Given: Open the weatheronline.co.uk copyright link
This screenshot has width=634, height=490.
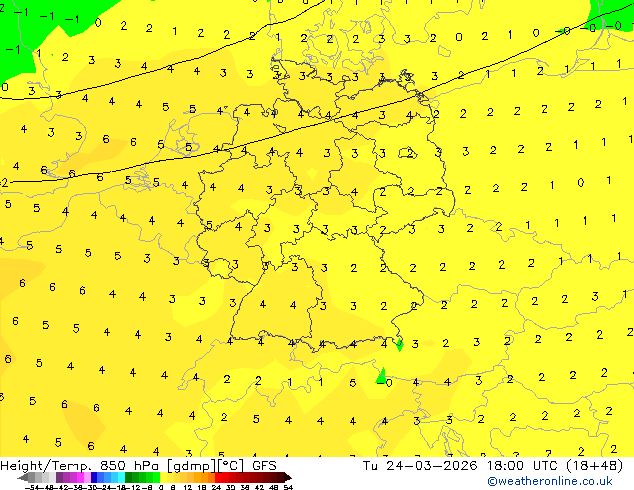Looking at the screenshot, I should 550,481.
